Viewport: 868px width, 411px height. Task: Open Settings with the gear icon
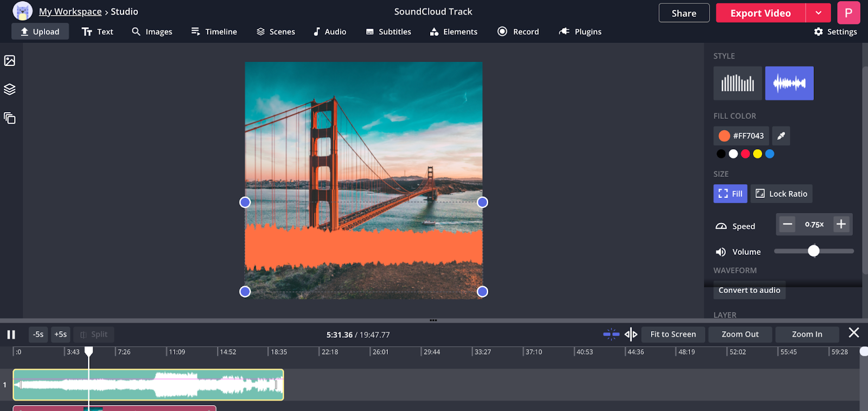(835, 32)
